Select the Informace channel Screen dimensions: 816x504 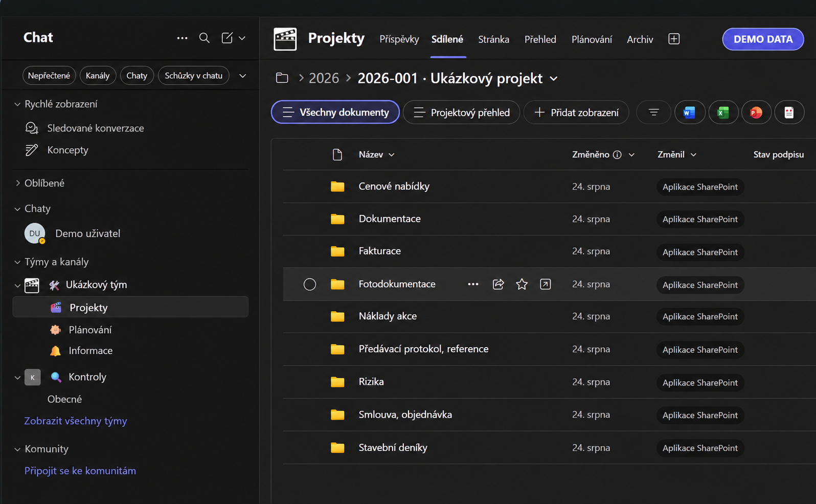[90, 351]
